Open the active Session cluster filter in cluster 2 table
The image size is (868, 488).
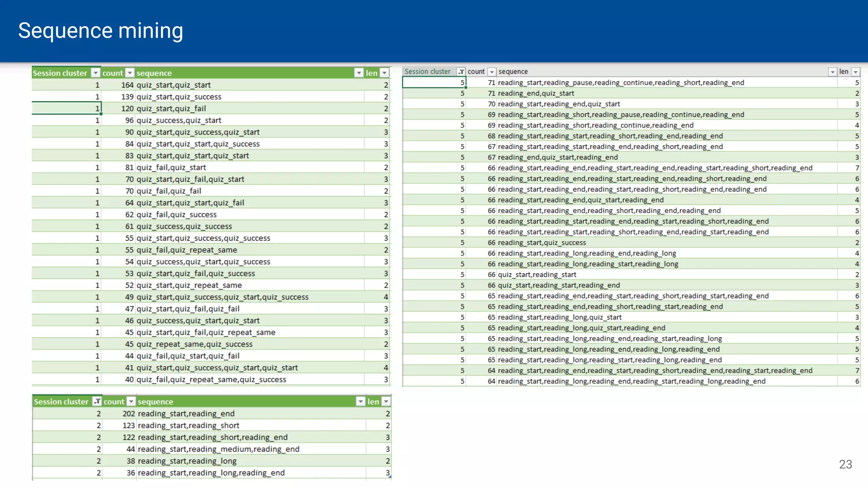(97, 402)
